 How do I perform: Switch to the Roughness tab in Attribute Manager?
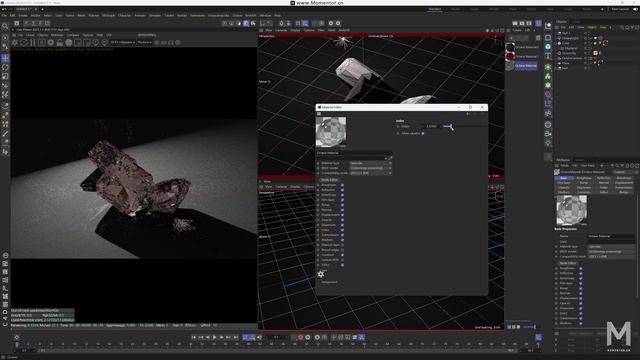[x=584, y=178]
